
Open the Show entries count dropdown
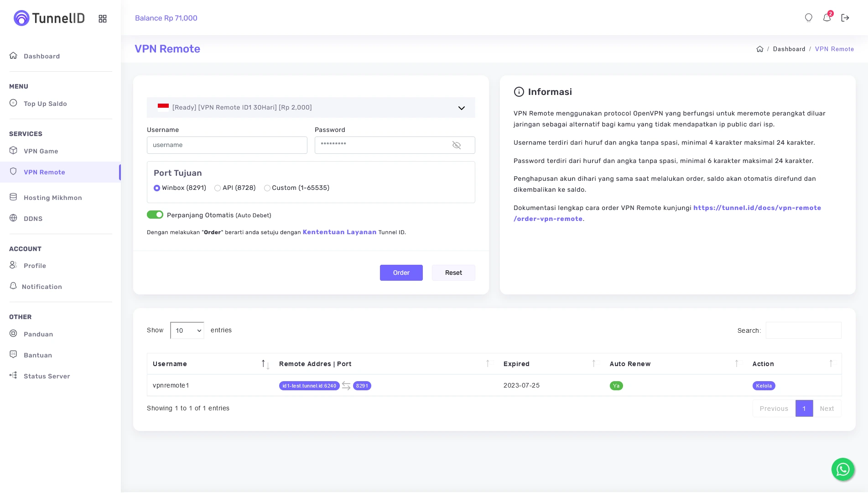[x=187, y=330]
